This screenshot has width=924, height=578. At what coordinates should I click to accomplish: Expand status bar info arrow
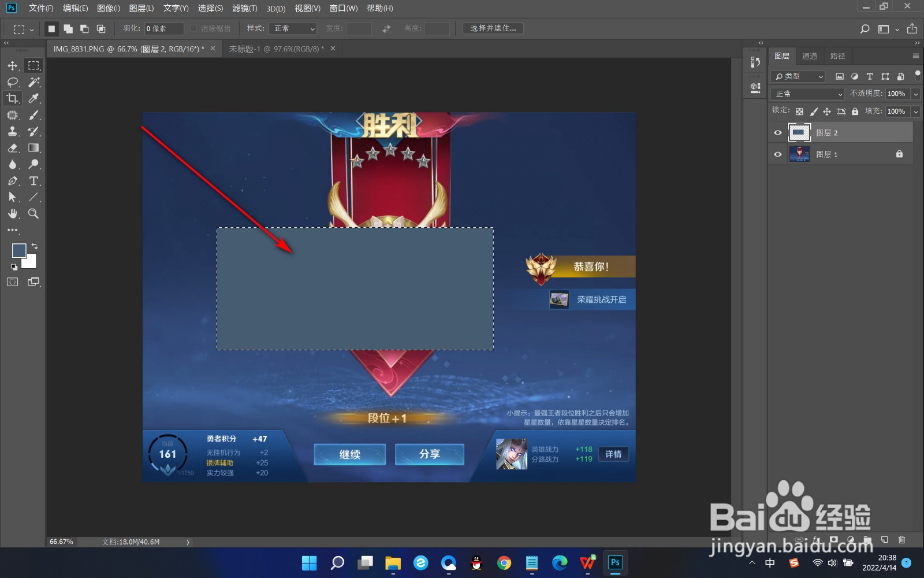tap(188, 542)
